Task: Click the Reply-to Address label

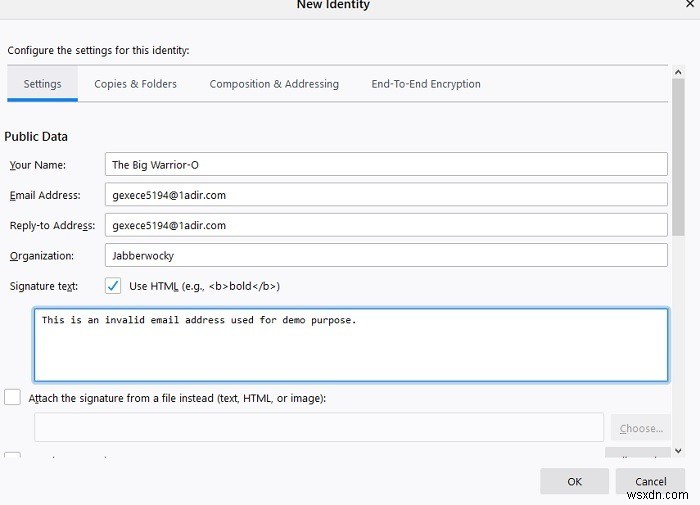Action: 52,225
